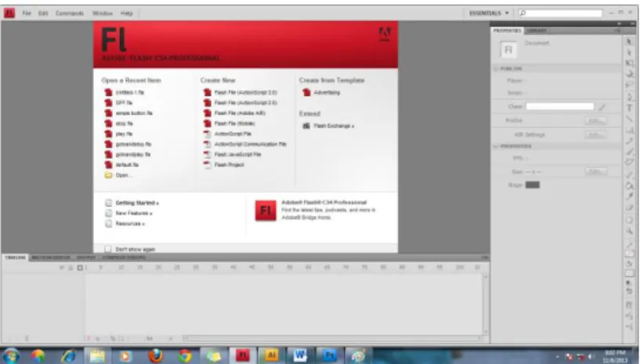Screen dimensions: 641x364
Task: Click the Stage color swatch
Action: point(532,185)
